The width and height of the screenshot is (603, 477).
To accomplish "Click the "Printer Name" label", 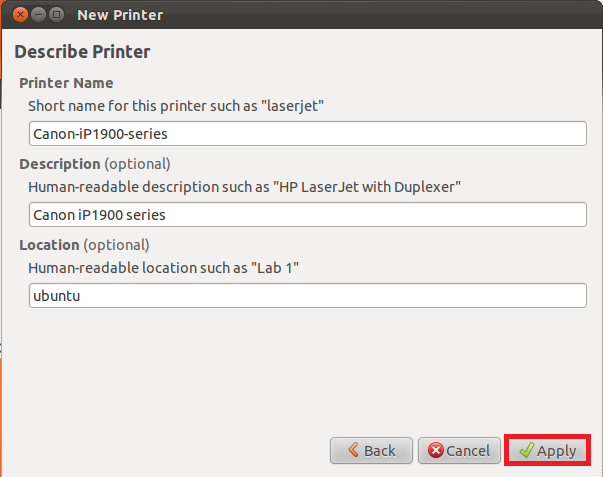I will pos(66,83).
